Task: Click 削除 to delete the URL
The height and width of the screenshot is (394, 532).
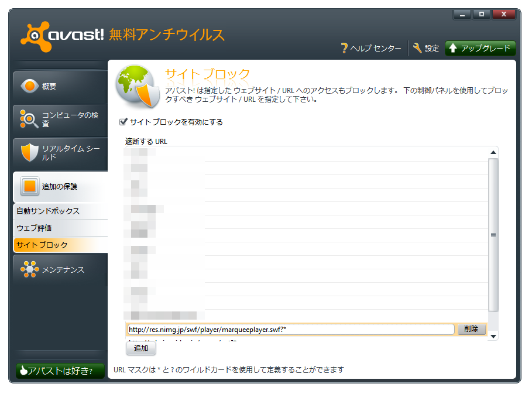Action: click(x=472, y=329)
